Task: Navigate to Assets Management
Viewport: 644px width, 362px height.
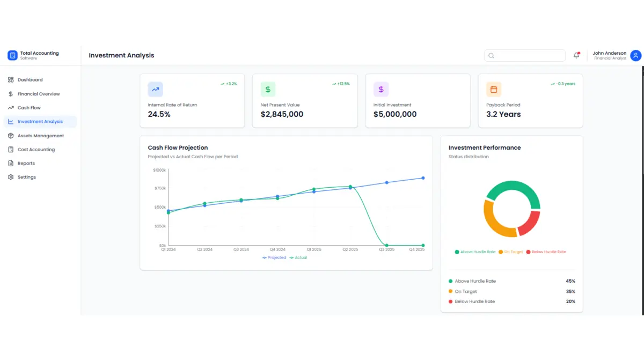Action: pos(40,136)
